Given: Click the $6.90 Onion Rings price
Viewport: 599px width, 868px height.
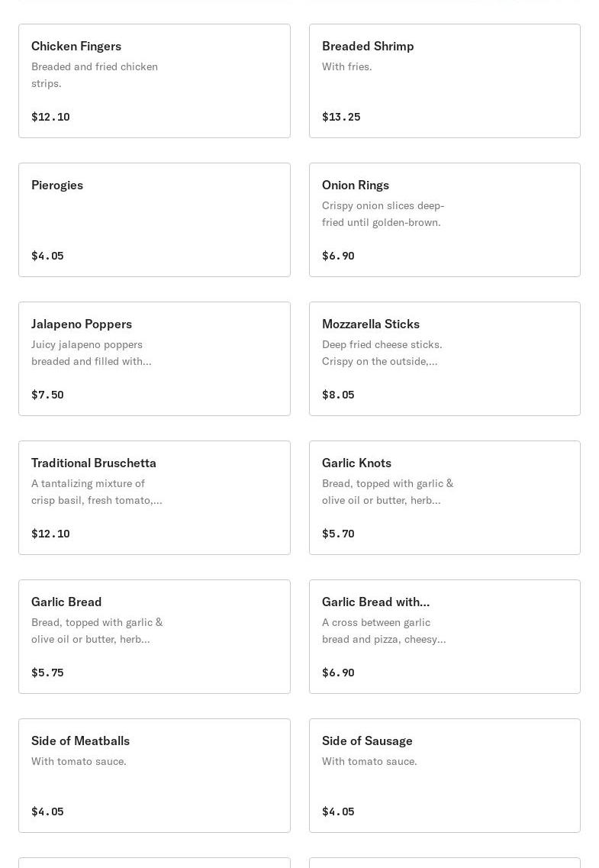Looking at the screenshot, I should (338, 256).
